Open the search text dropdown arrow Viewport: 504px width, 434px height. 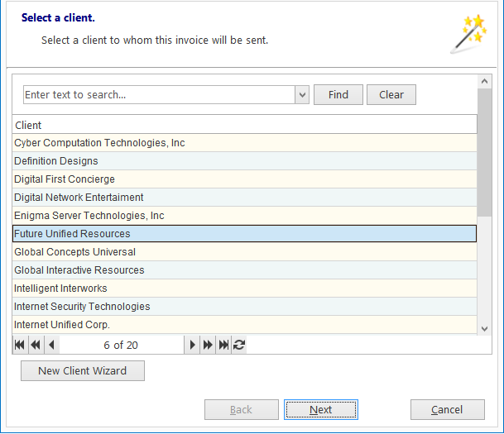tap(302, 95)
